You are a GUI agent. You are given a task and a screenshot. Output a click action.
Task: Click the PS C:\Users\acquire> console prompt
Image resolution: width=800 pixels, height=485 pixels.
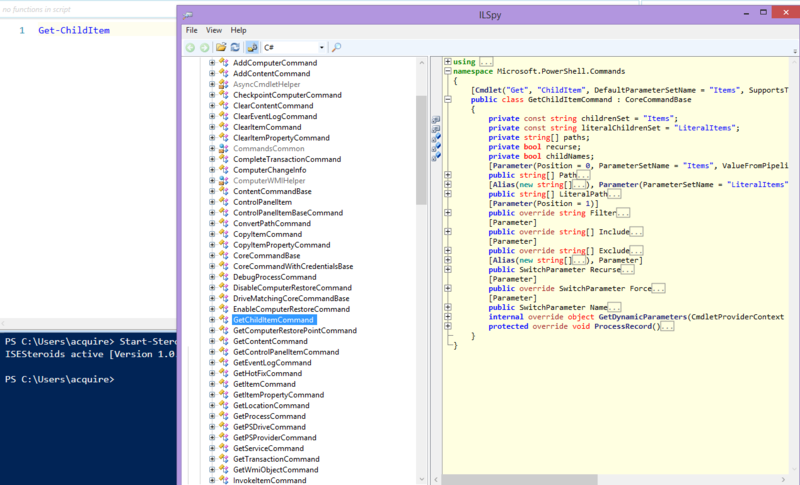click(60, 379)
